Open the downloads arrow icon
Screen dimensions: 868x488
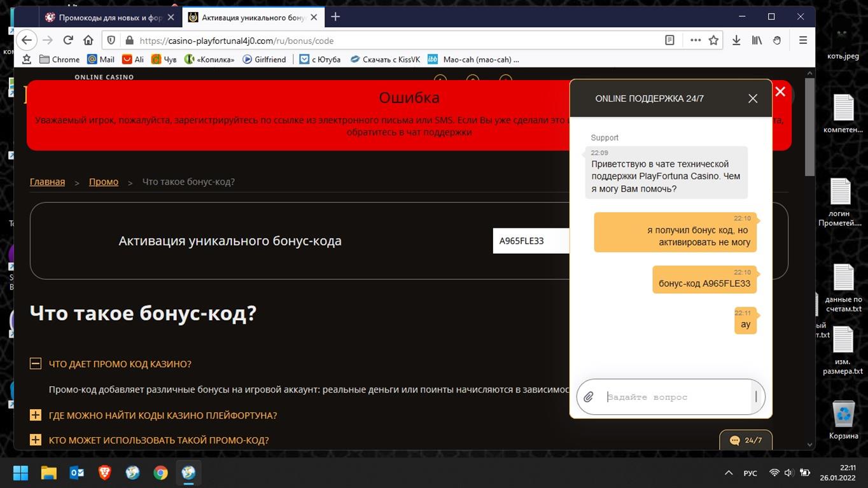pyautogui.click(x=736, y=40)
